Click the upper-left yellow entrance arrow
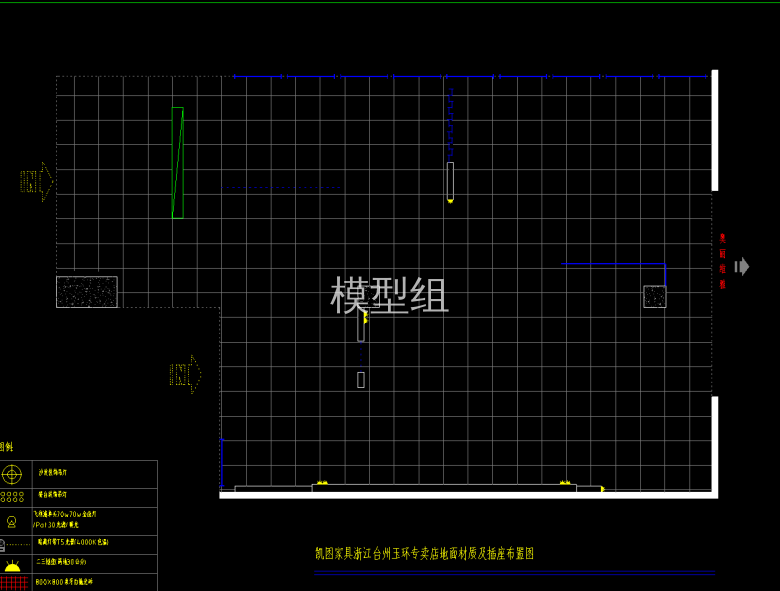Screen dimensions: 780x591 tap(37, 181)
